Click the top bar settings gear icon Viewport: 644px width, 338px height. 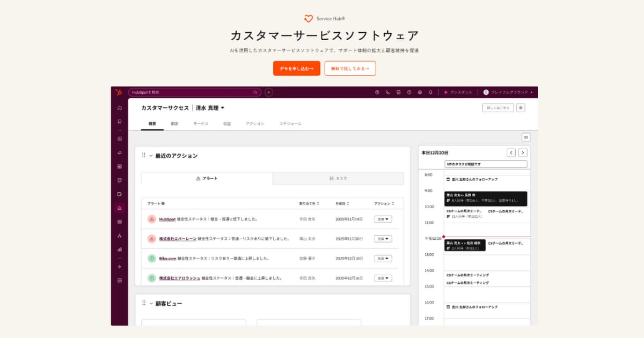click(x=420, y=92)
